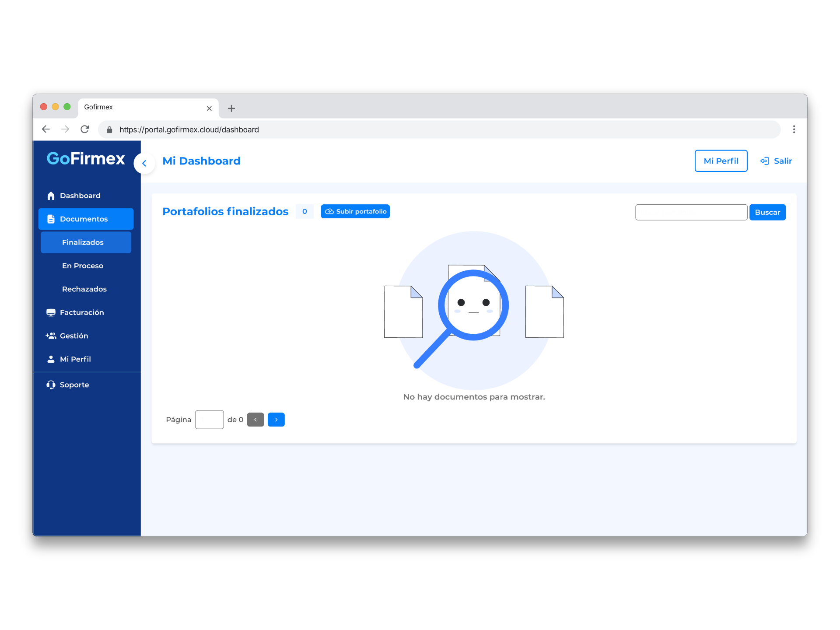This screenshot has height=630, width=840.
Task: Collapse the sidebar with the chevron button
Action: point(144,163)
